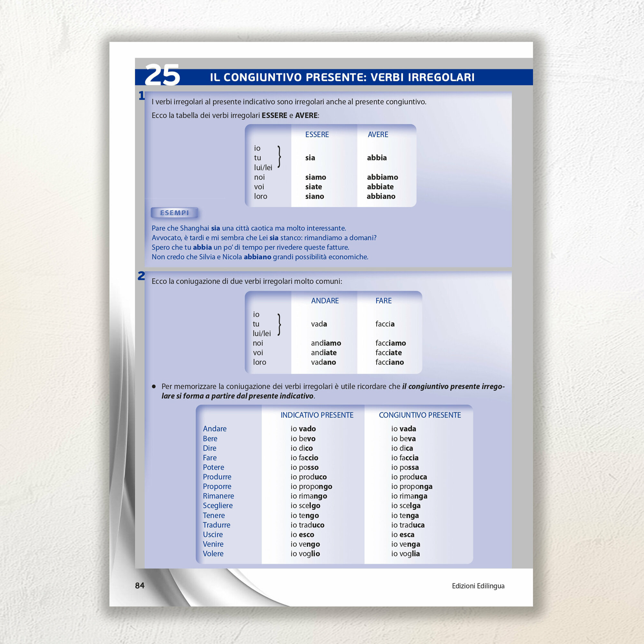Click page number 84
Image resolution: width=644 pixels, height=644 pixels.
click(140, 585)
